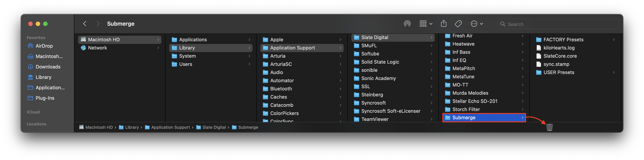Select the Syncrosoft Soft-eLicenser folder
Image resolution: width=644 pixels, height=160 pixels.
point(393,111)
